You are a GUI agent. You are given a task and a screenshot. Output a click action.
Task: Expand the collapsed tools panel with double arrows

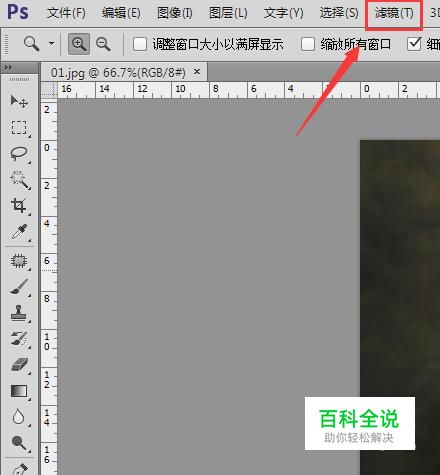[8, 68]
